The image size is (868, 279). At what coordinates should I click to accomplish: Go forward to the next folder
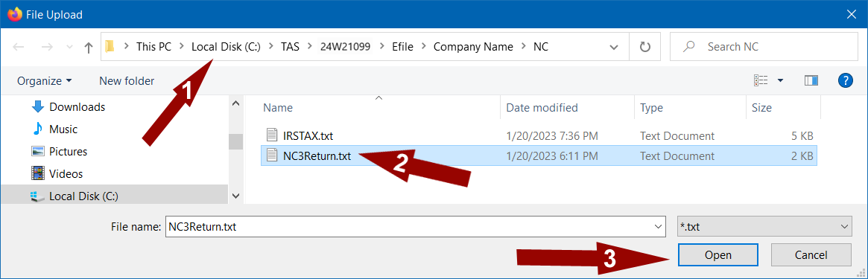pyautogui.click(x=47, y=48)
